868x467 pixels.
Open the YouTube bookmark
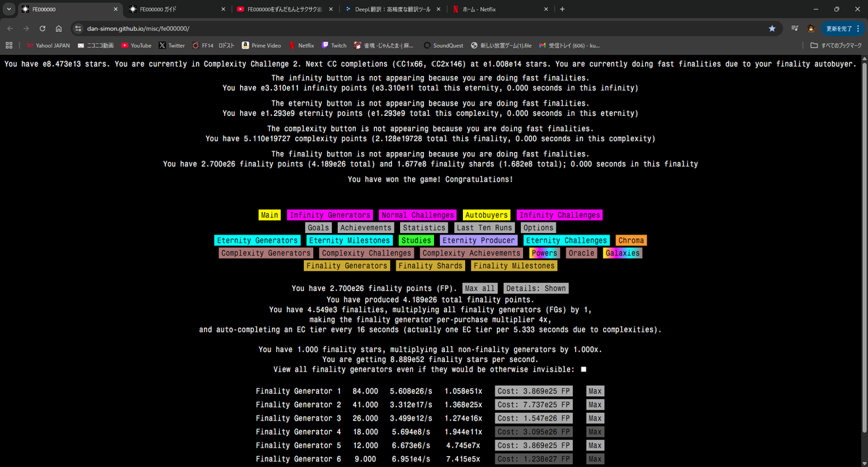[136, 45]
